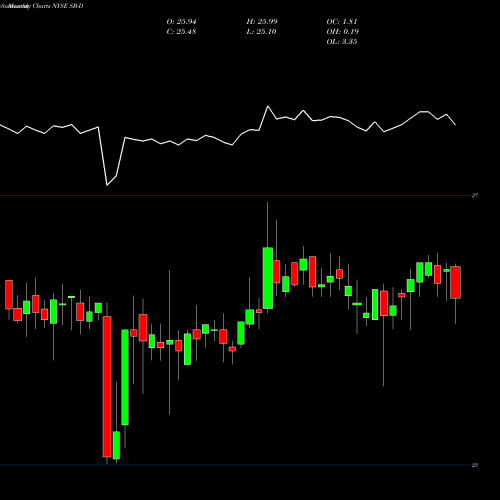Click the tall green candle at the price peak
Screen dimensions: 500x500
(268, 278)
